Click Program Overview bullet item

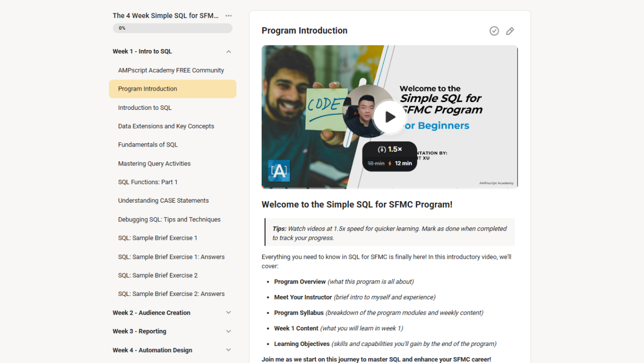344,282
